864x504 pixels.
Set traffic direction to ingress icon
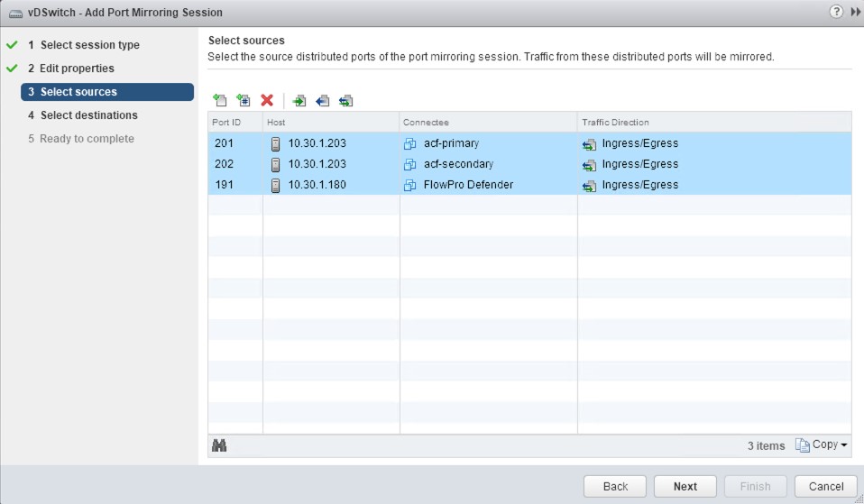[299, 100]
